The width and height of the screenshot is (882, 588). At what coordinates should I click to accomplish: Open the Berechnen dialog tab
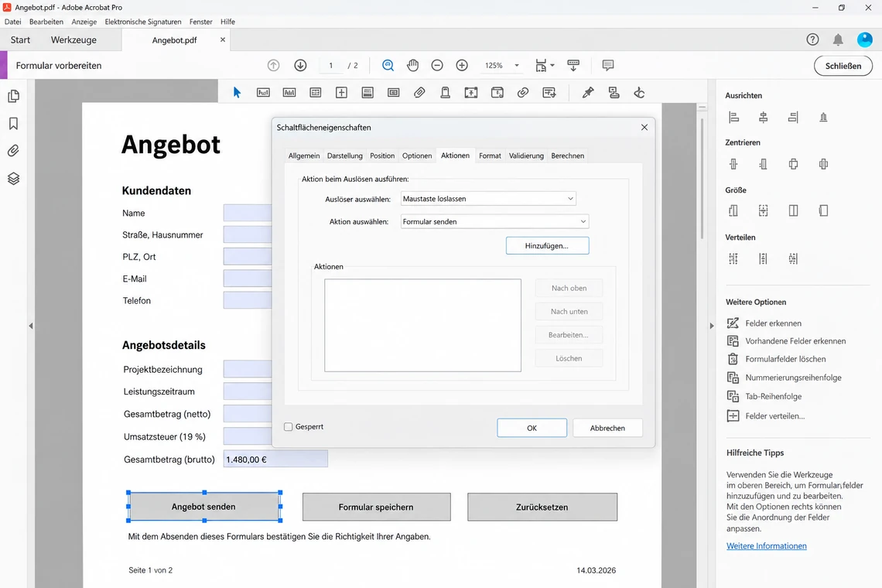pyautogui.click(x=568, y=156)
